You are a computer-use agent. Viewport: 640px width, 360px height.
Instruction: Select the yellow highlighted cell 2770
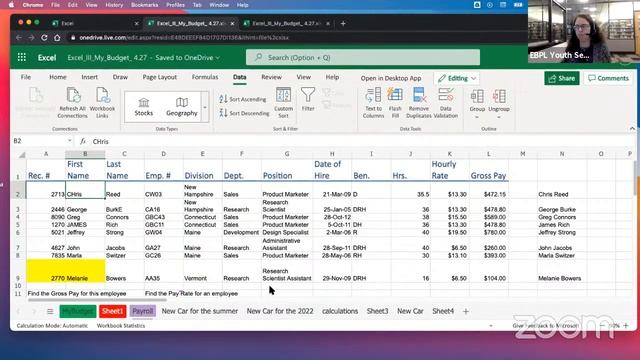(x=46, y=271)
